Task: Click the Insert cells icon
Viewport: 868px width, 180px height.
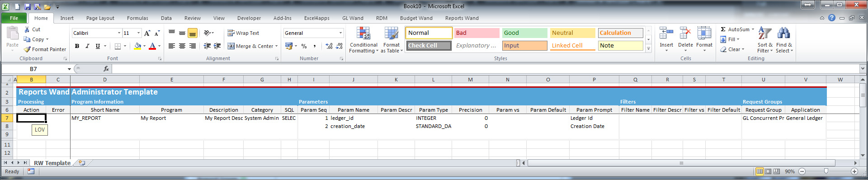Action: 666,33
